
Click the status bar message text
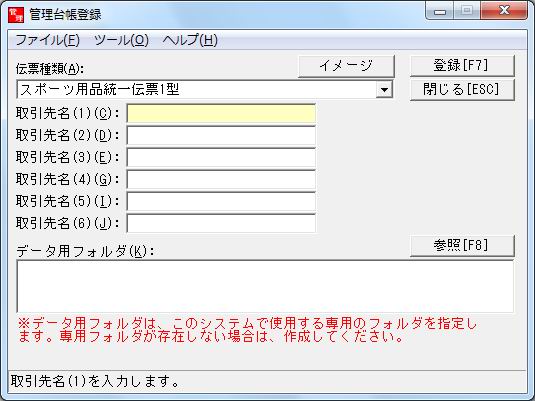coord(95,381)
